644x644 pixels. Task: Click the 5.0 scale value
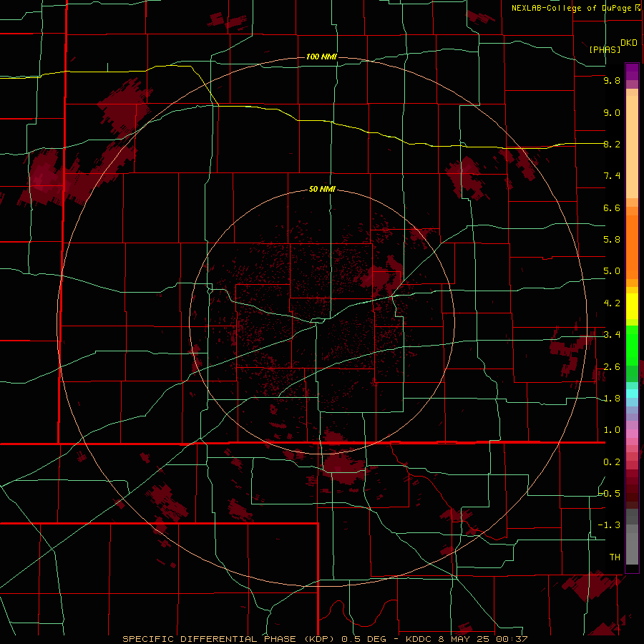(612, 271)
